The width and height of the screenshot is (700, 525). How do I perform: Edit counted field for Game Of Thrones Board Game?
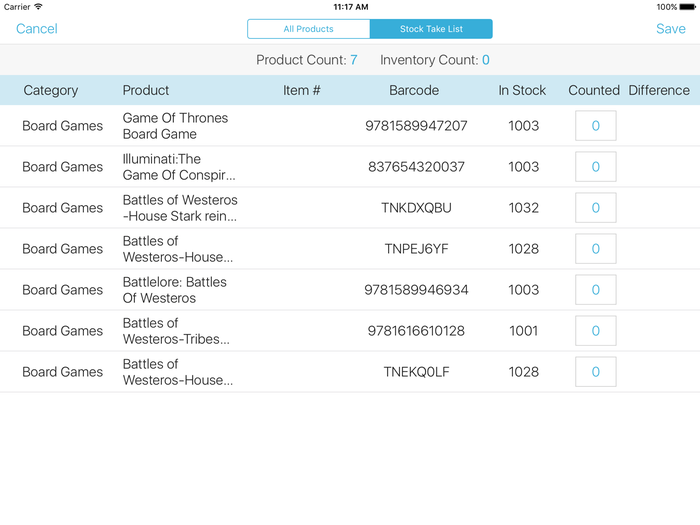pyautogui.click(x=596, y=126)
